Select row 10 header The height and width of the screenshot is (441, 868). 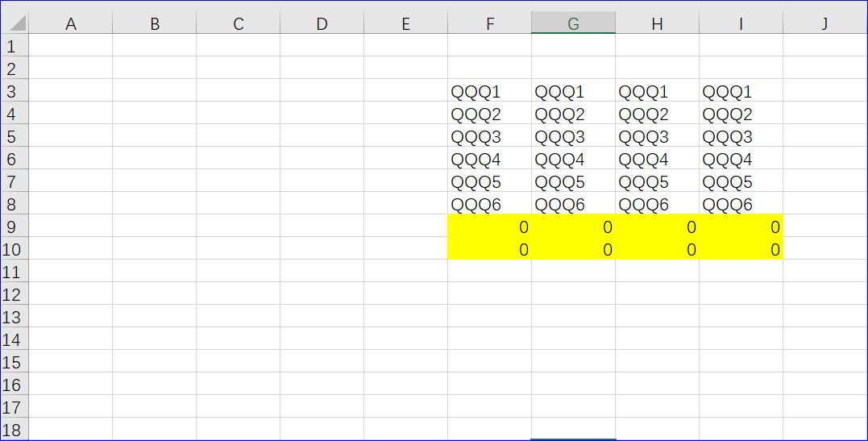15,249
